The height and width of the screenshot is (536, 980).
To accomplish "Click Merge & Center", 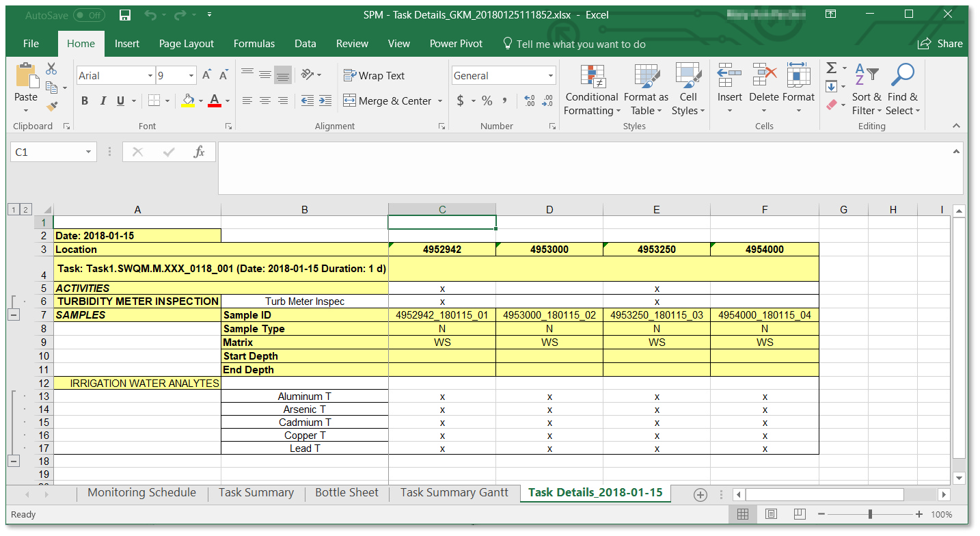I will [x=387, y=101].
